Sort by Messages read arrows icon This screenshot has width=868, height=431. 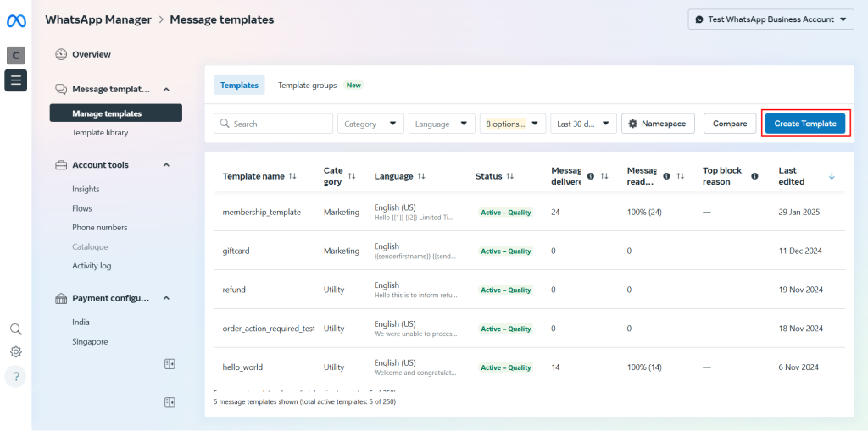pyautogui.click(x=681, y=176)
